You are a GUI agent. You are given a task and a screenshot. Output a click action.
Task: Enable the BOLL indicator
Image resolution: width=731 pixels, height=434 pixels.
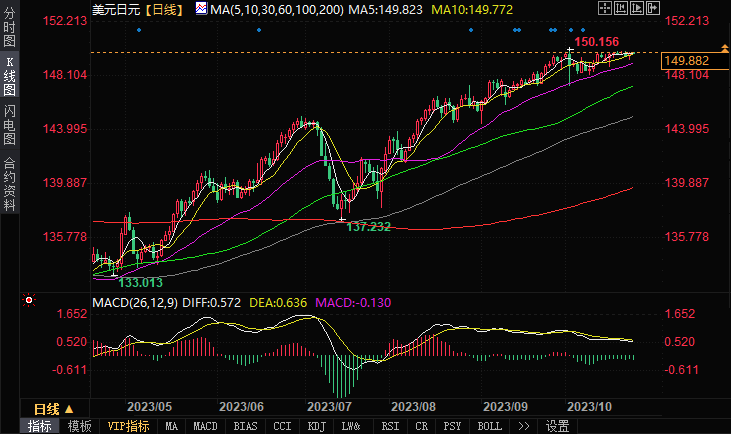[489, 426]
